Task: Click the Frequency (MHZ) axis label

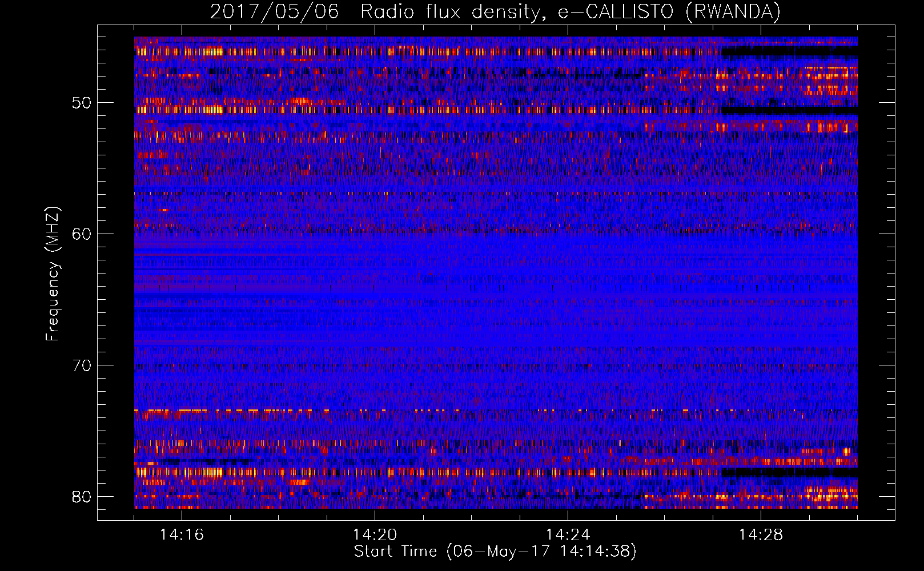Action: pos(53,274)
